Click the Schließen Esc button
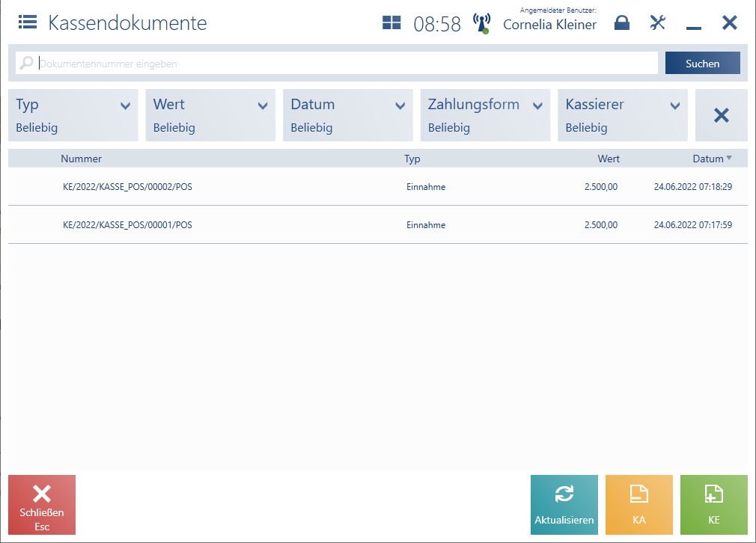 42,505
